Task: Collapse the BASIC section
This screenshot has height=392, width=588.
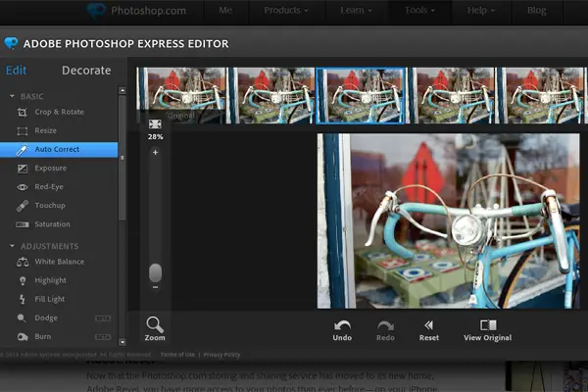Action: [x=12, y=96]
